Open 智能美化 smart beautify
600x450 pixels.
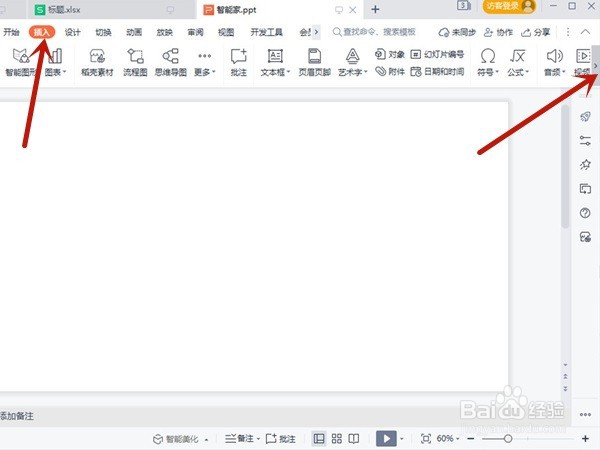tap(180, 439)
